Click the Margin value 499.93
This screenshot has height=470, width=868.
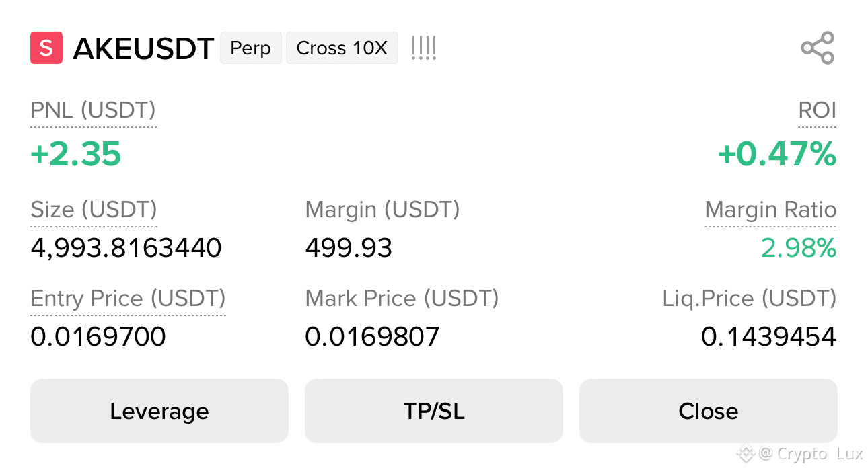click(x=349, y=248)
